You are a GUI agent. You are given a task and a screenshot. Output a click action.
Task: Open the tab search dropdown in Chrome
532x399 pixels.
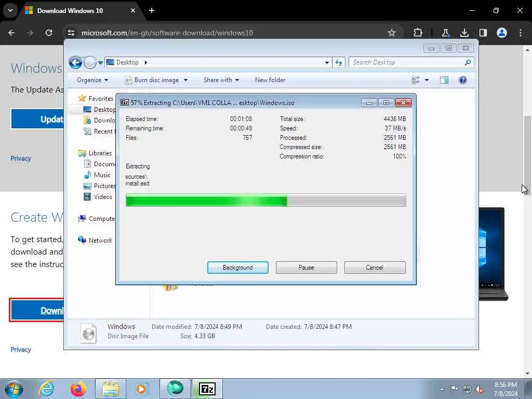click(x=10, y=10)
